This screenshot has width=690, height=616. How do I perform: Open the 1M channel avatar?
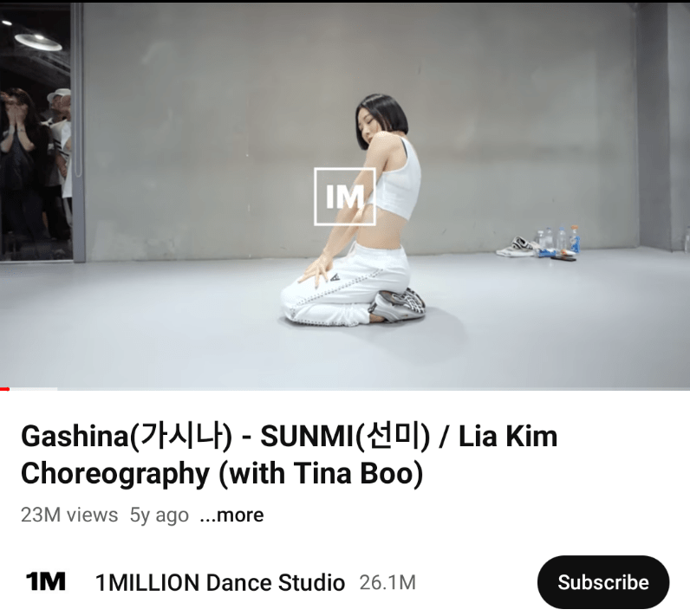coord(46,581)
